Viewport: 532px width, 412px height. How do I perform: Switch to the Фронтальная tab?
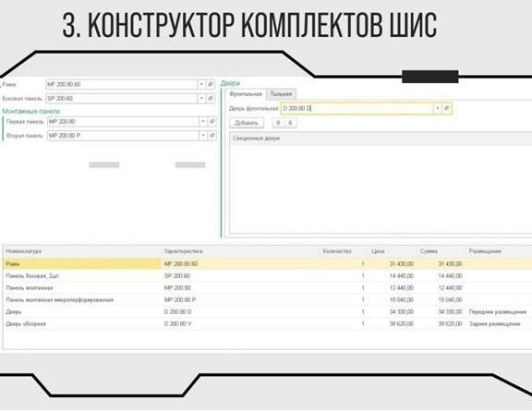tap(246, 94)
